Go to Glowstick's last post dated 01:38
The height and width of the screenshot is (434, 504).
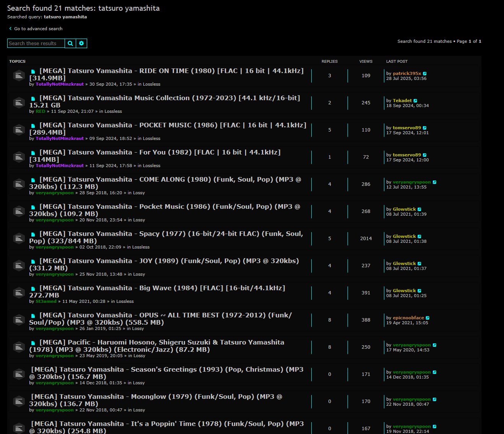(x=419, y=237)
